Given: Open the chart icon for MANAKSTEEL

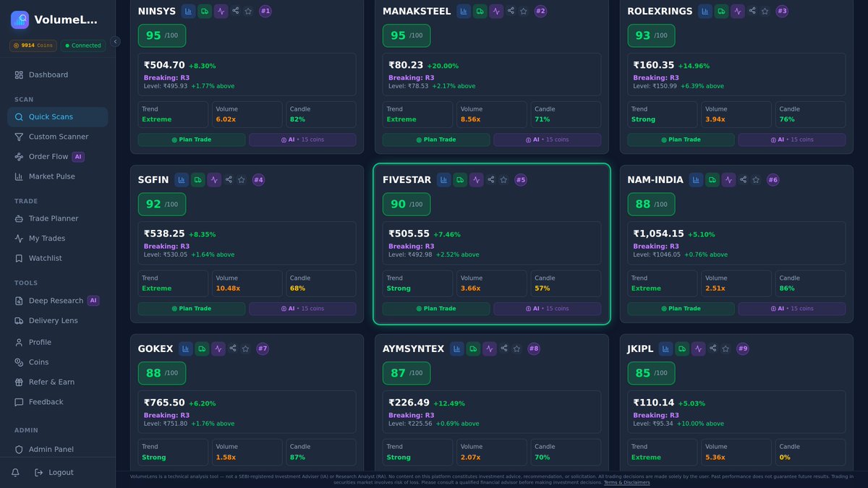Looking at the screenshot, I should [464, 11].
